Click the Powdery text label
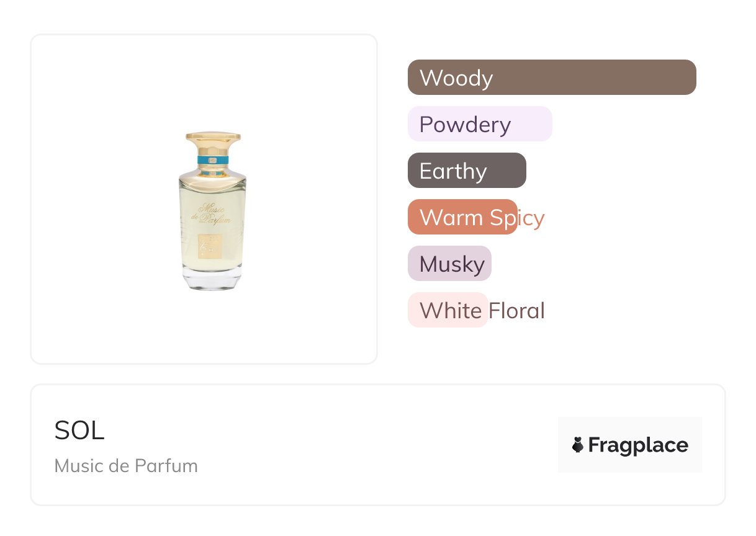This screenshot has height=536, width=756. [465, 125]
